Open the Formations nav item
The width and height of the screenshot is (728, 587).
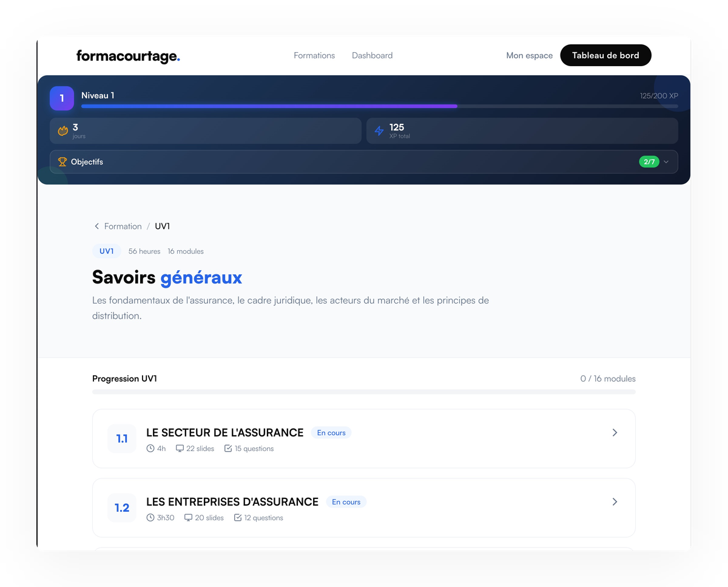coord(314,55)
